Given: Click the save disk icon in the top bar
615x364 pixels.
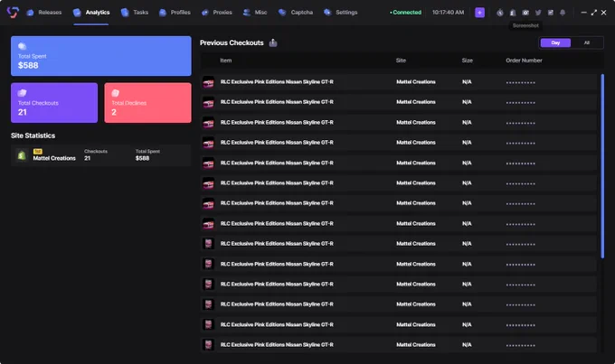Looking at the screenshot, I should (550, 13).
